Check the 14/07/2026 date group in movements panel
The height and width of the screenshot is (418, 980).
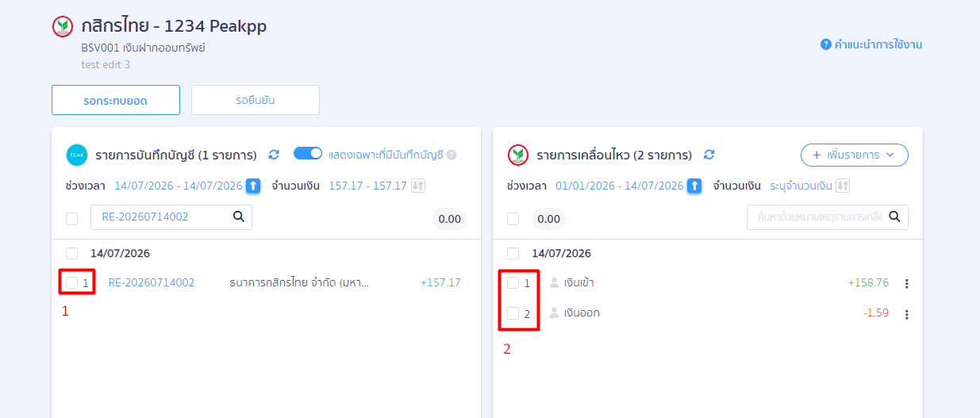click(513, 253)
